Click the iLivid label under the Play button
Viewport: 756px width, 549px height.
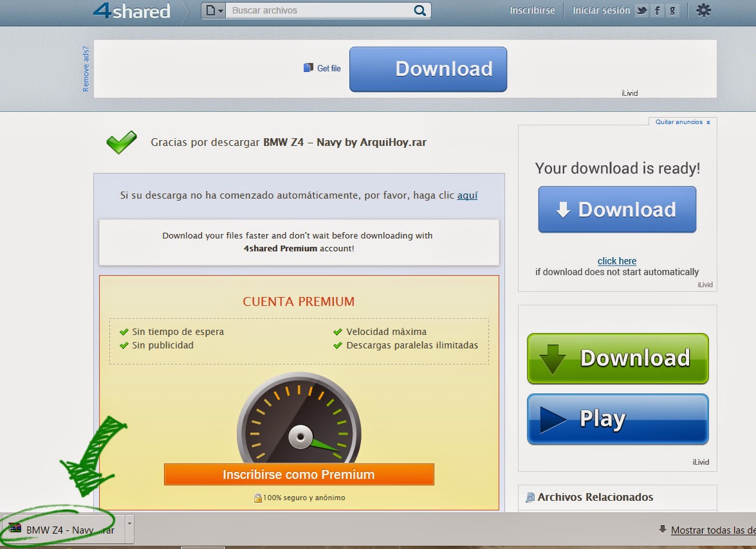701,462
